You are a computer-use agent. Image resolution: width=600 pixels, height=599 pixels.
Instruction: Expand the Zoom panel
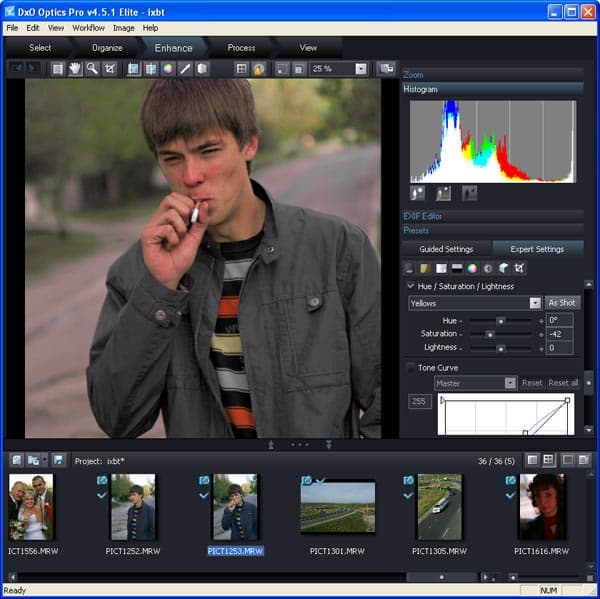coord(492,75)
